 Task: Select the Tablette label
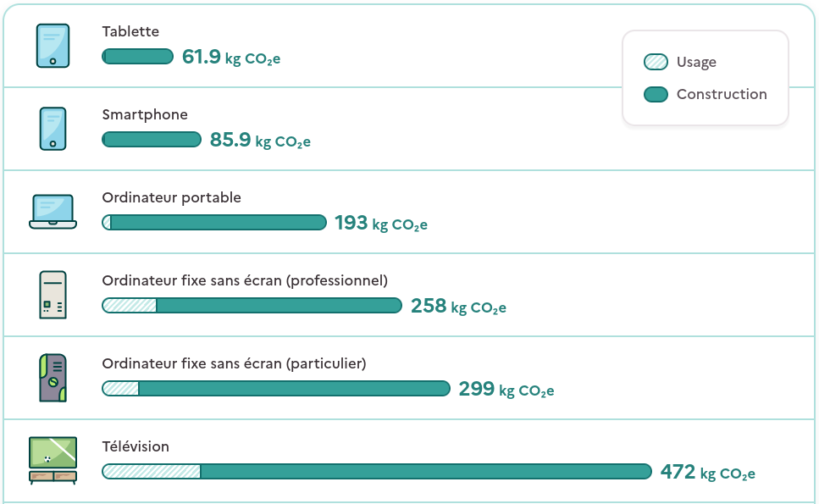(130, 31)
